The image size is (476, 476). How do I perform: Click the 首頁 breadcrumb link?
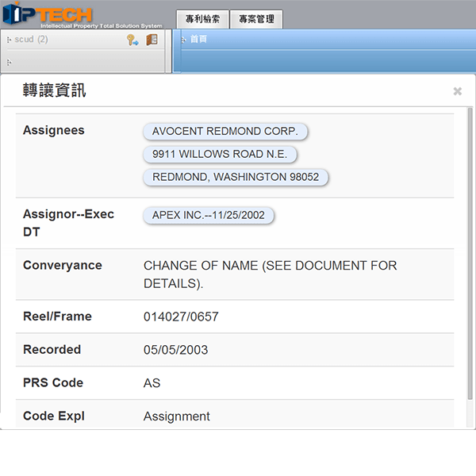click(198, 39)
